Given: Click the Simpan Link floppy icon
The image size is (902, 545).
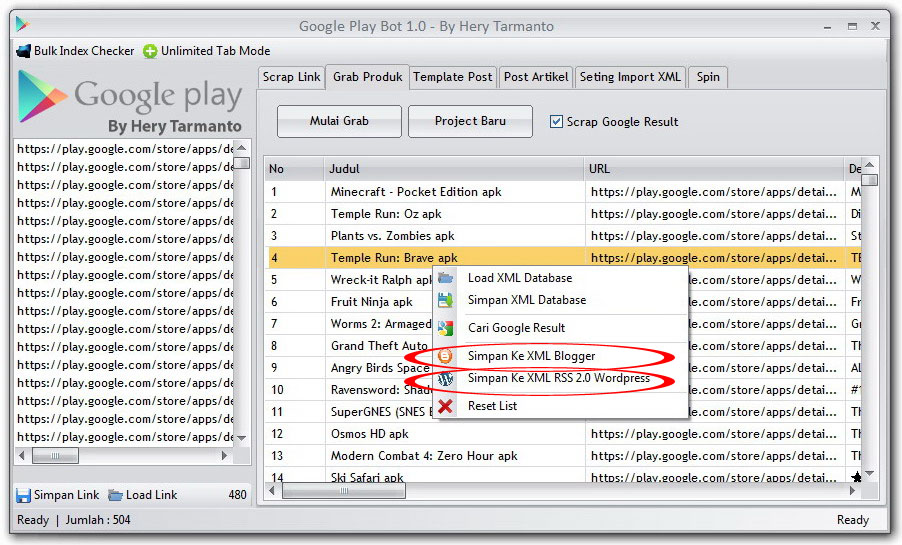Looking at the screenshot, I should click(x=23, y=496).
